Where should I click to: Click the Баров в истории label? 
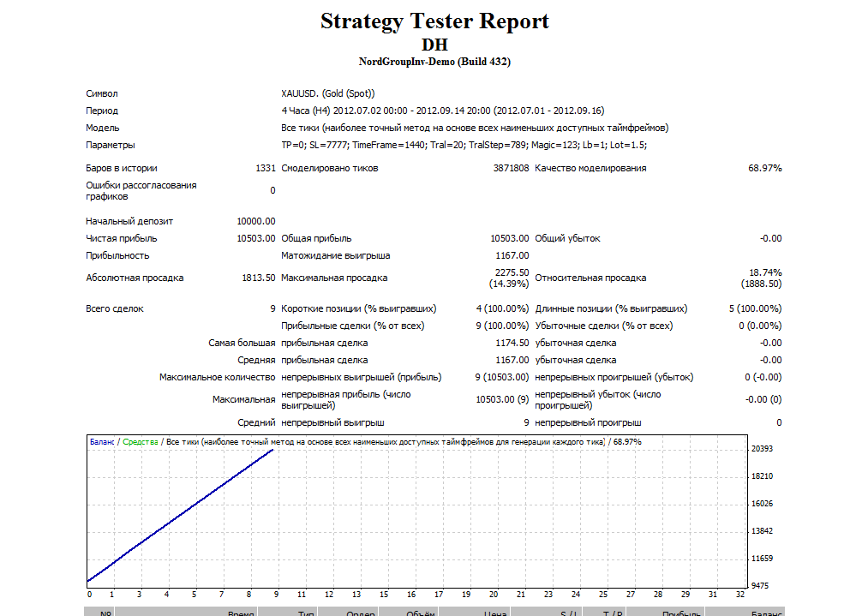(121, 168)
